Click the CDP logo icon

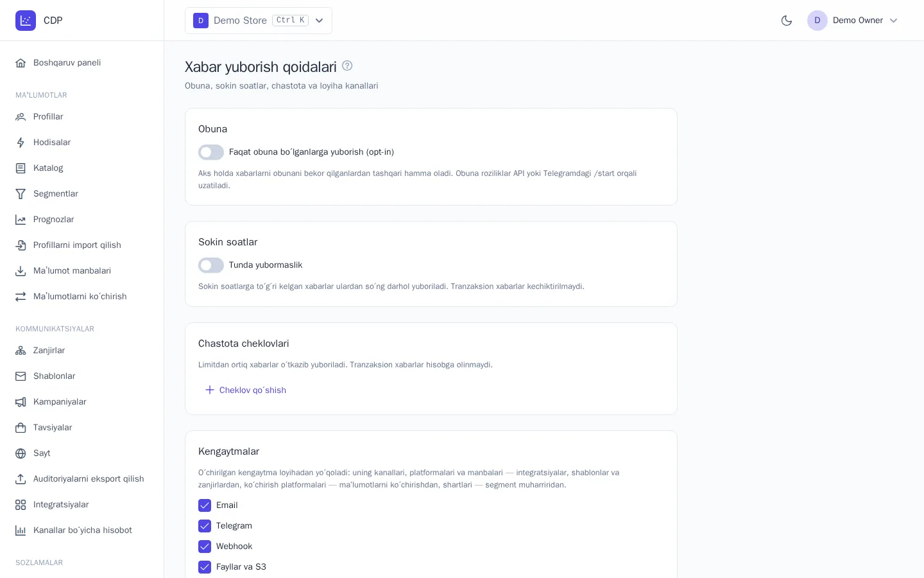[x=26, y=21]
